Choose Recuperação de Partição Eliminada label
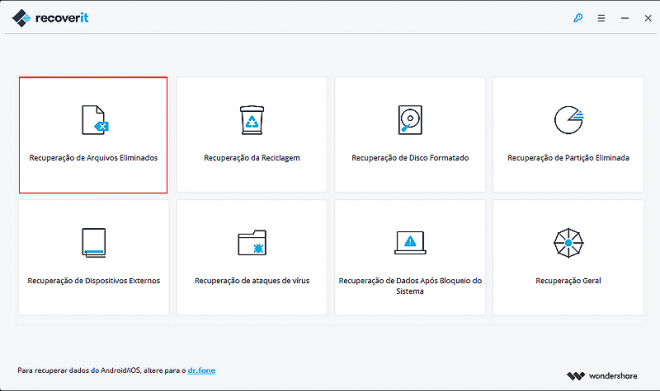 [568, 158]
